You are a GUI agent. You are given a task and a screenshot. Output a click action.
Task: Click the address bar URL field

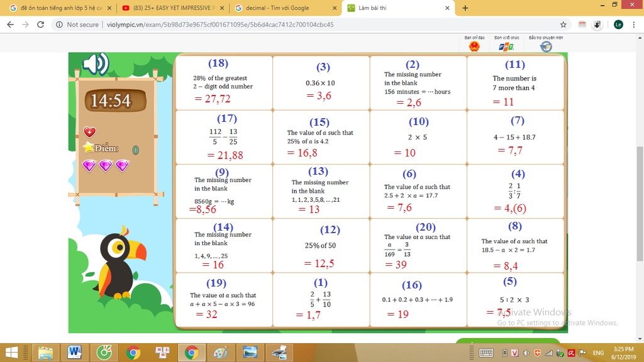[312, 25]
